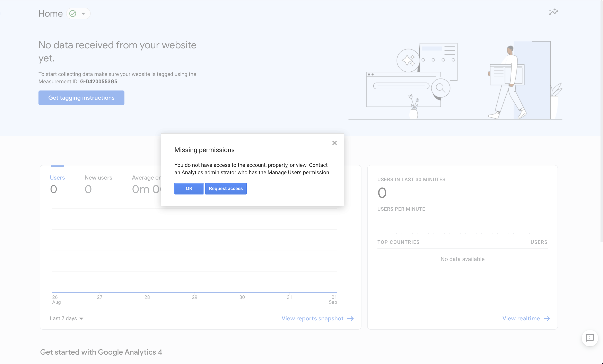Click Get tagging instructions

click(81, 98)
